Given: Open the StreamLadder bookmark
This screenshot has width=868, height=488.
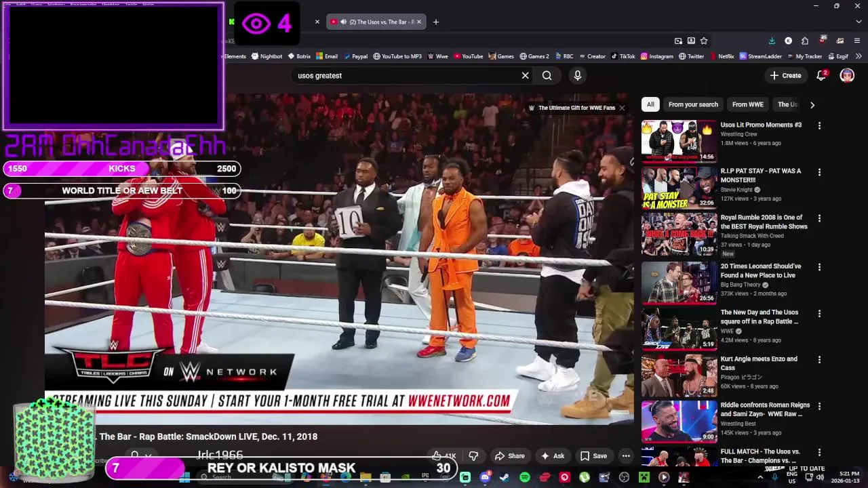Looking at the screenshot, I should pyautogui.click(x=761, y=56).
